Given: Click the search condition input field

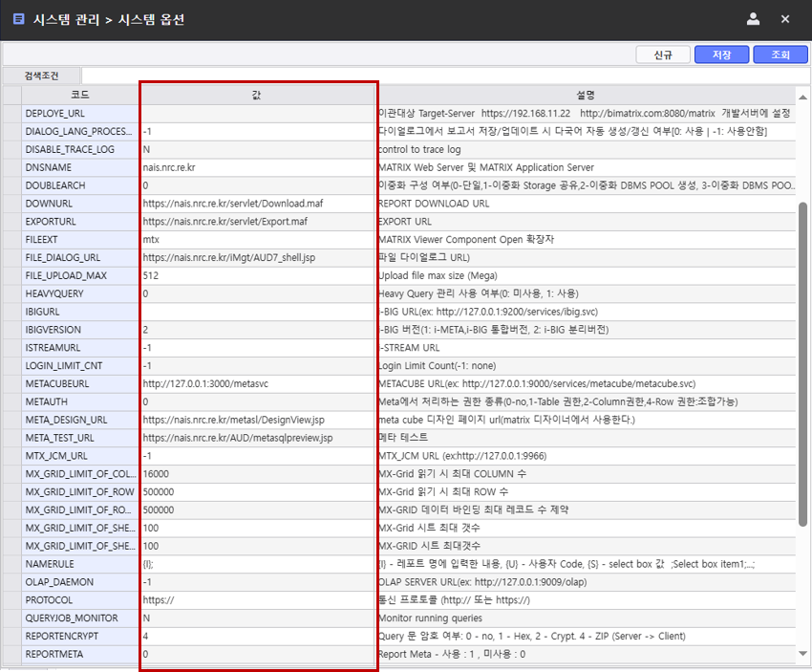Looking at the screenshot, I should (439, 76).
